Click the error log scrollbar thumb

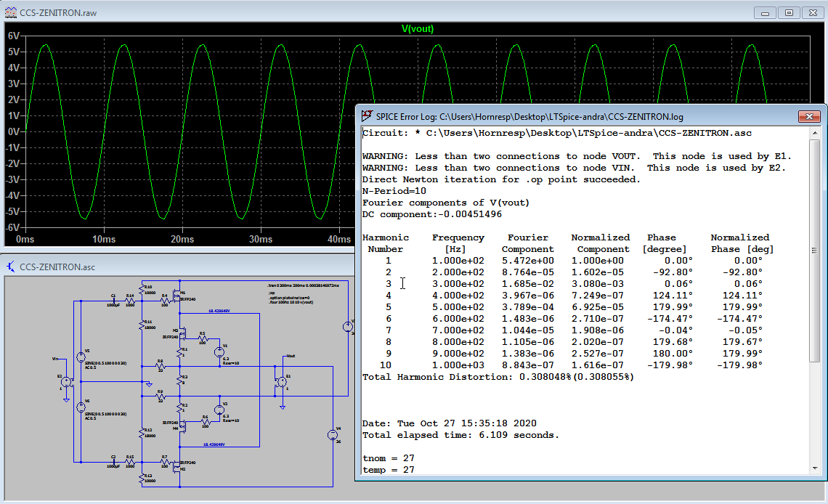(x=815, y=250)
